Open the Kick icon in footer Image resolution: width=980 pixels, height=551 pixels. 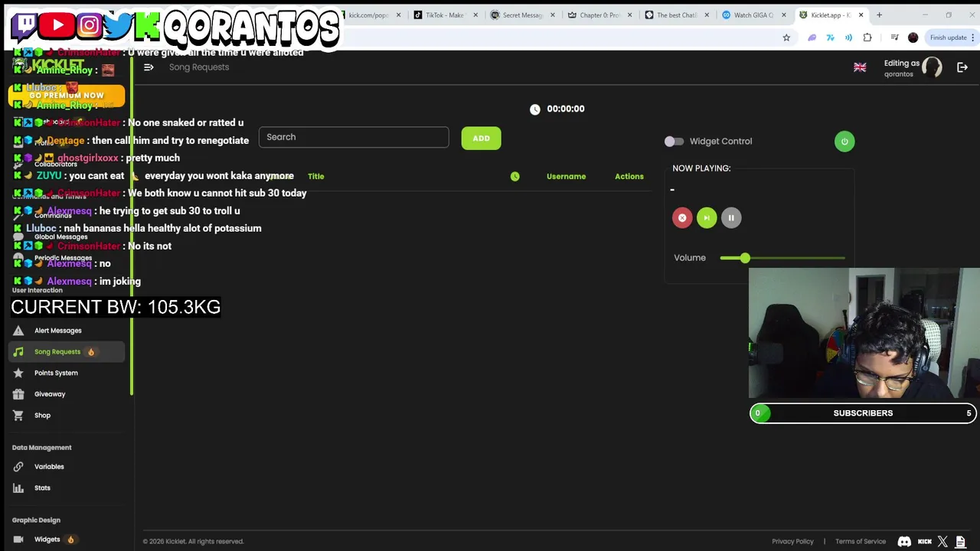[925, 542]
